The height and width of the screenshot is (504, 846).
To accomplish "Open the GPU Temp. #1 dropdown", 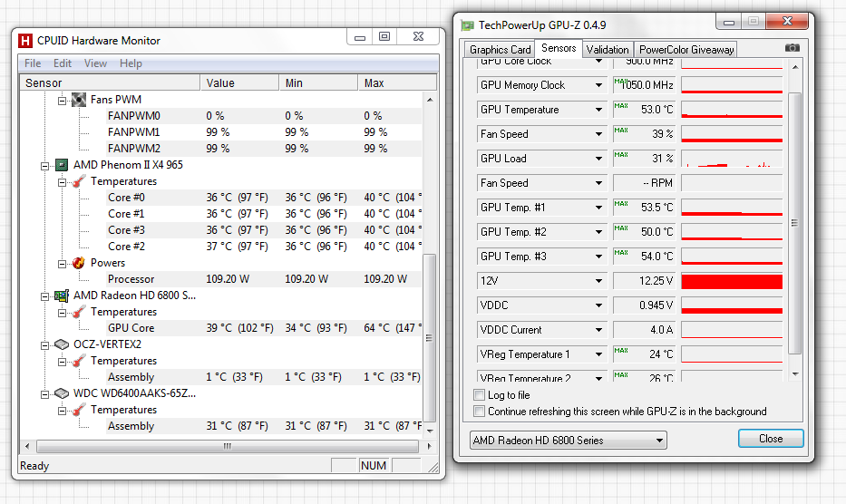I will 598,208.
